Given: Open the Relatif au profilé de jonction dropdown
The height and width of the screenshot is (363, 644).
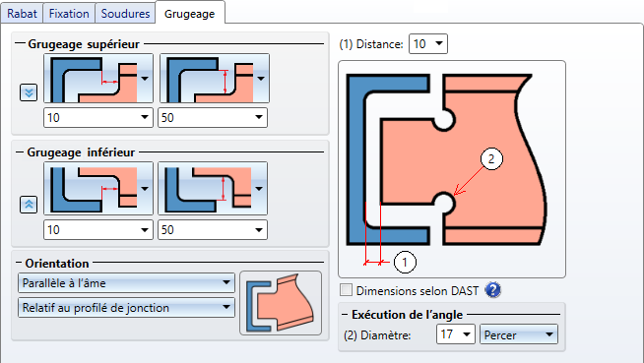Looking at the screenshot, I should tap(126, 308).
